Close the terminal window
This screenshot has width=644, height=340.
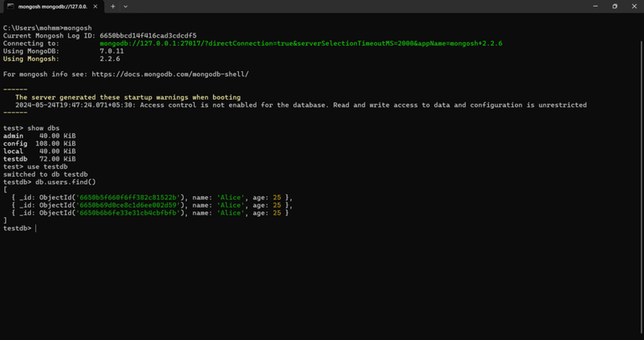[x=633, y=6]
